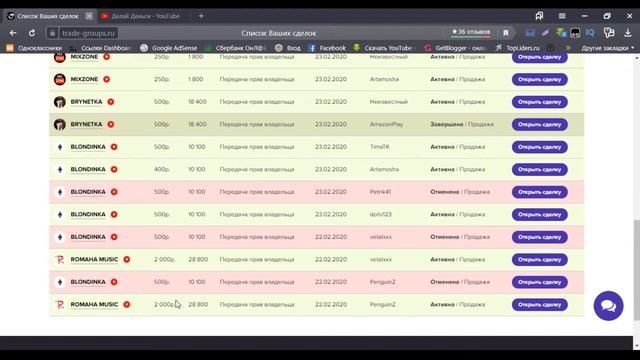Open the password key extension icon
This screenshot has height=360, width=640.
click(609, 33)
